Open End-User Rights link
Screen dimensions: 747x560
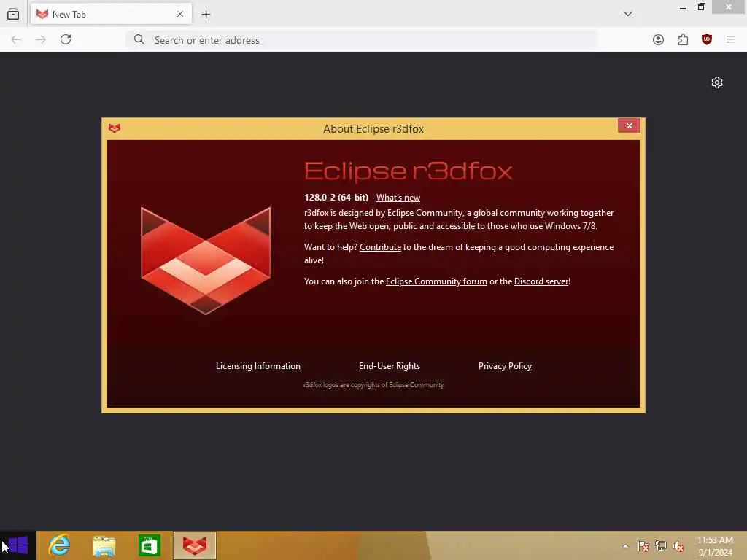[x=390, y=366]
